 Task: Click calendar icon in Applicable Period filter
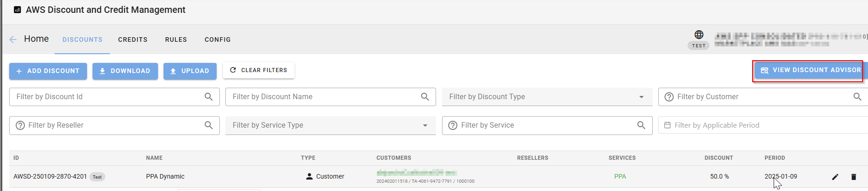667,125
